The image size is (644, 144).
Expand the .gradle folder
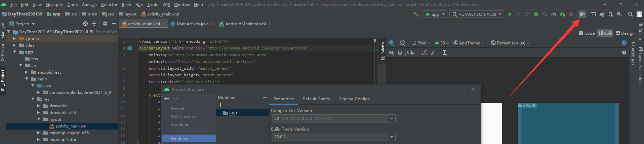coord(14,39)
